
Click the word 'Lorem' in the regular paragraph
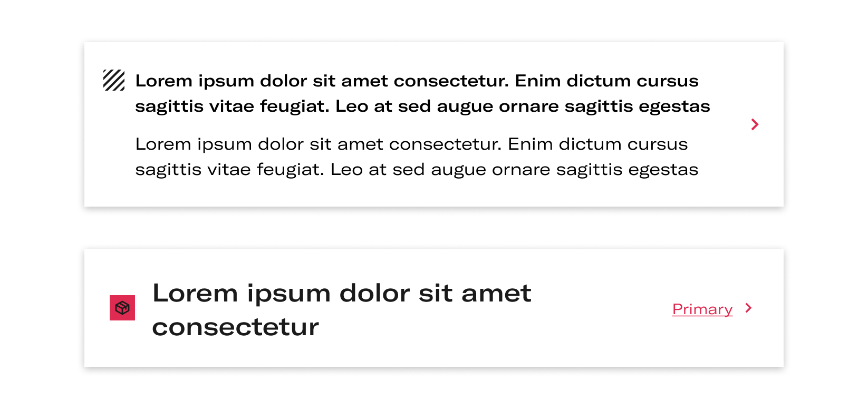pyautogui.click(x=163, y=144)
